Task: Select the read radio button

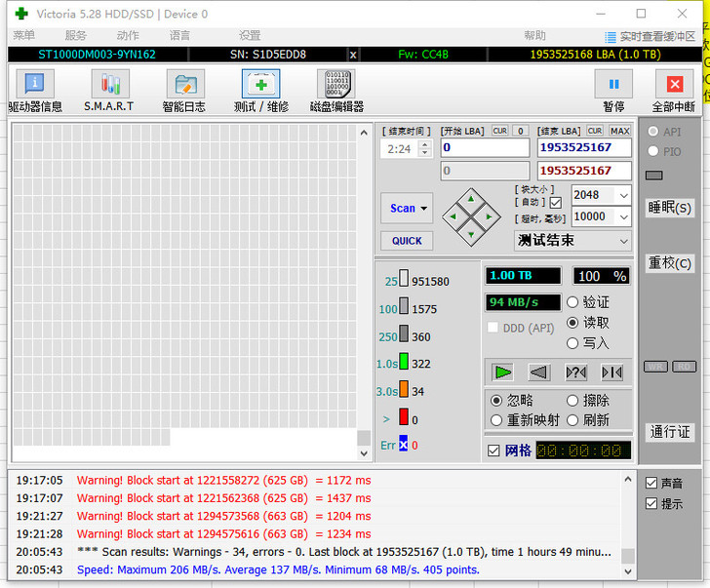Action: click(572, 323)
